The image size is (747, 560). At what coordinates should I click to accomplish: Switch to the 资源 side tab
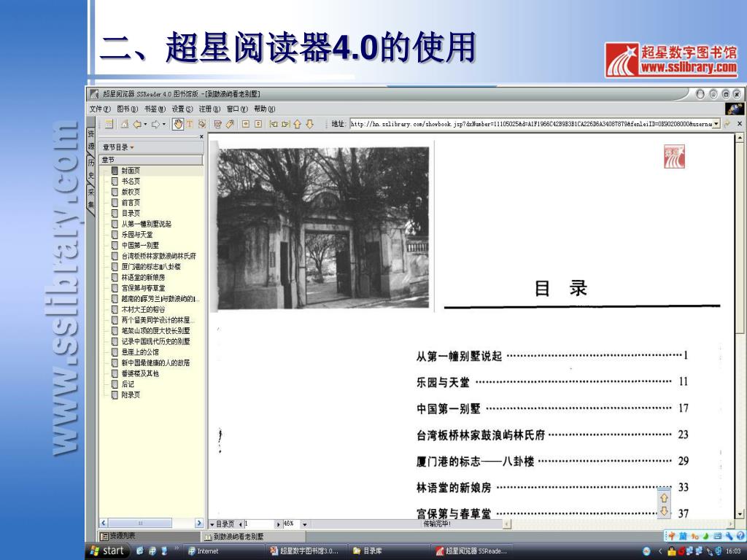pyautogui.click(x=90, y=140)
